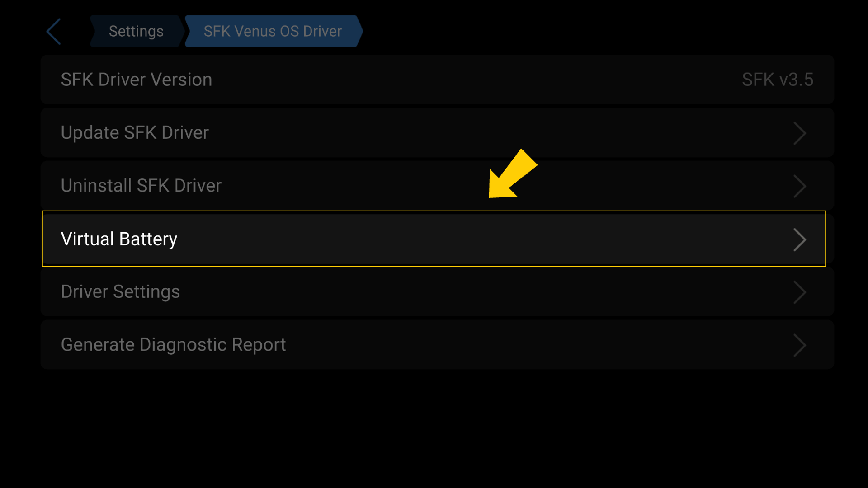Return to Settings via the breadcrumb
Screen dimensions: 868x488
point(136,31)
